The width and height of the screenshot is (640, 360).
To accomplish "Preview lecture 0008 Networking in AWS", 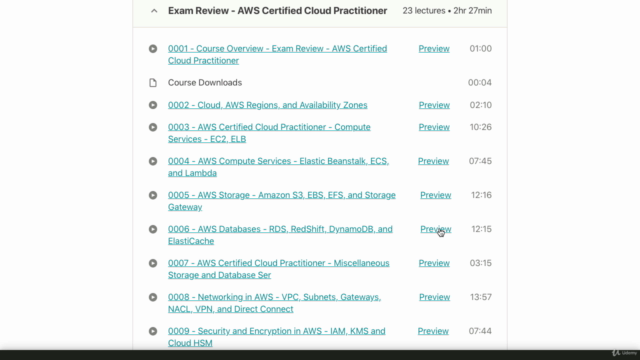I will tap(434, 297).
